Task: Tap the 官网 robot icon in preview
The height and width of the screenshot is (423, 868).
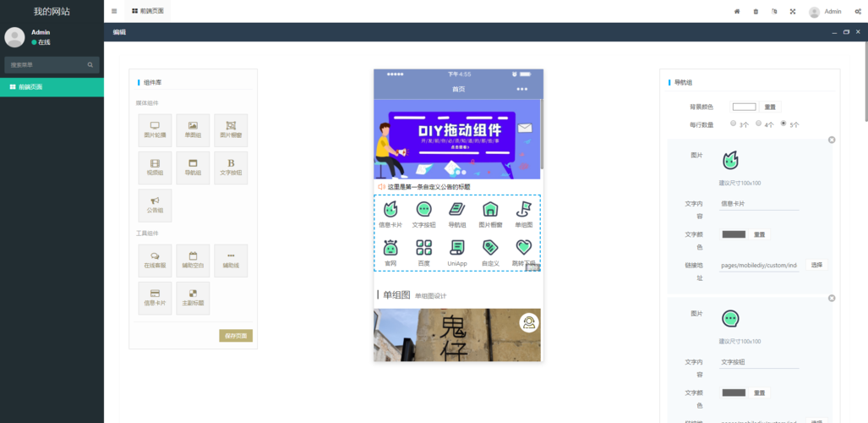Action: coord(390,247)
